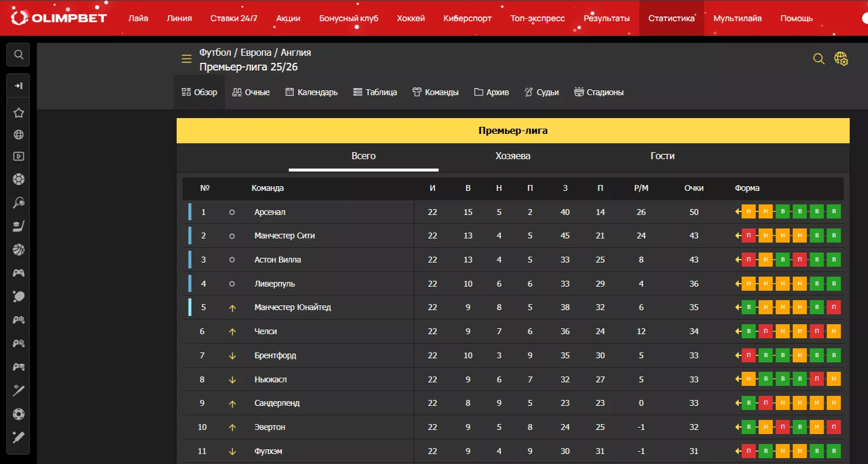
Task: Open Киберспорт in the top menu
Action: 467,18
